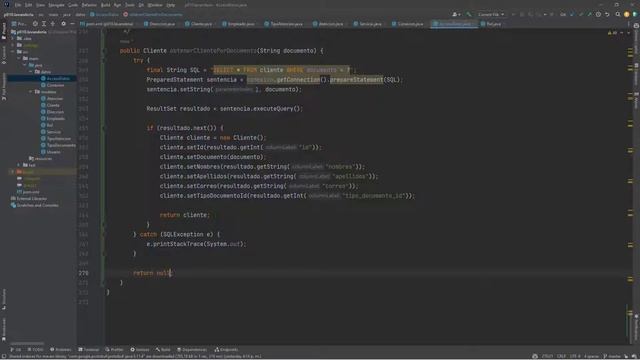Click the Git update project icon

(x=572, y=14)
